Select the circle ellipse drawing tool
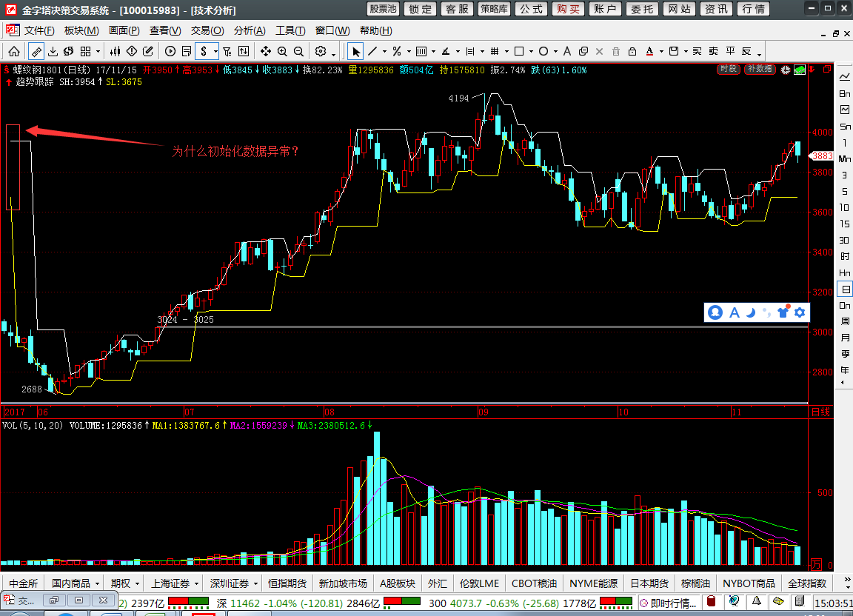 click(543, 51)
